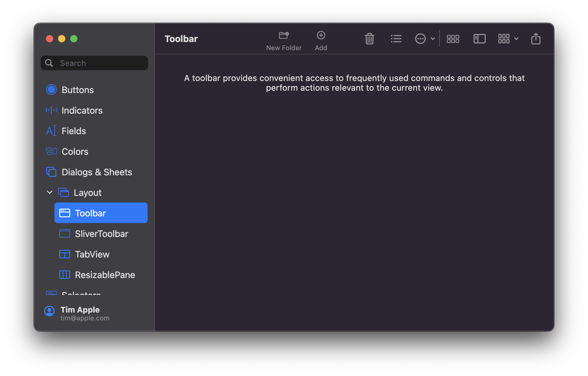Click the share icon in toolbar
The width and height of the screenshot is (588, 376).
point(536,39)
